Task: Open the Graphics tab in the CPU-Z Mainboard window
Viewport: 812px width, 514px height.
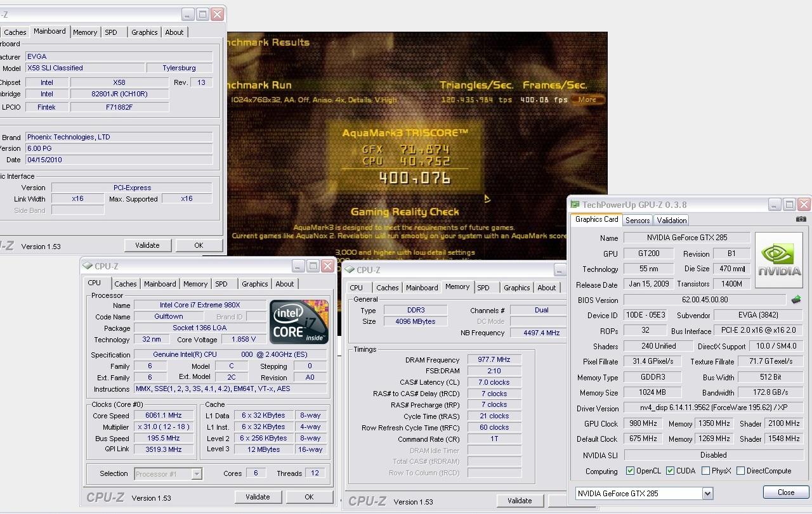Action: pos(144,32)
